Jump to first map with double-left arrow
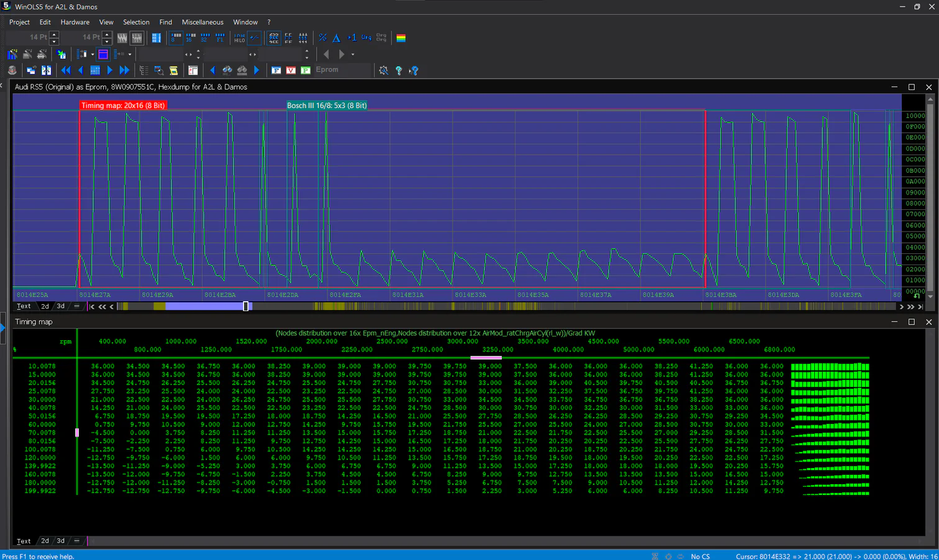The height and width of the screenshot is (560, 939). pos(66,70)
